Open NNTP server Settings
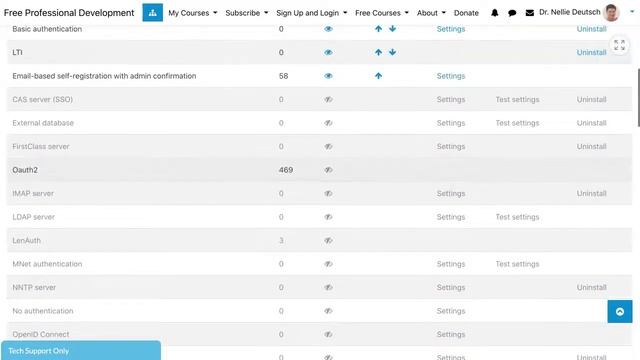This screenshot has width=640, height=360. 451,287
